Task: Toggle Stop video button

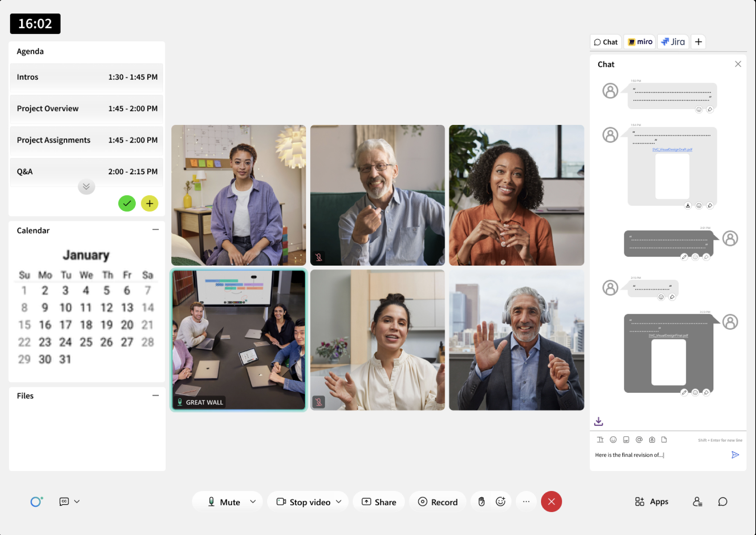Action: pos(303,502)
